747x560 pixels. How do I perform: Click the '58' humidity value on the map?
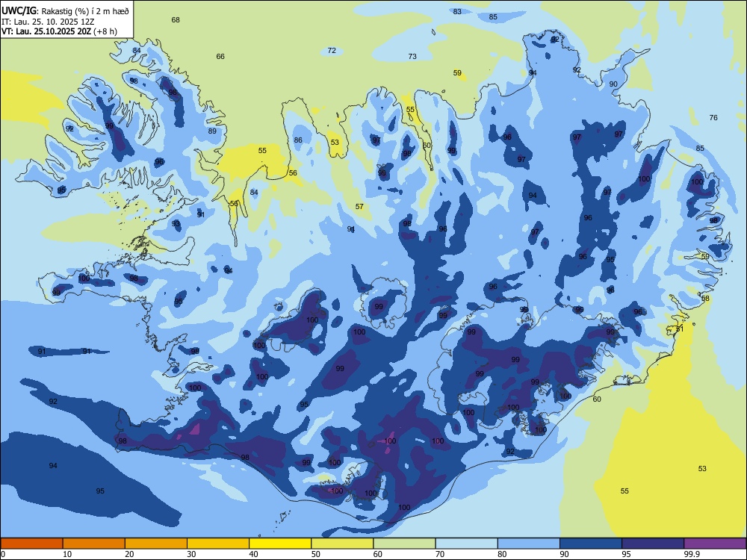[x=706, y=299]
